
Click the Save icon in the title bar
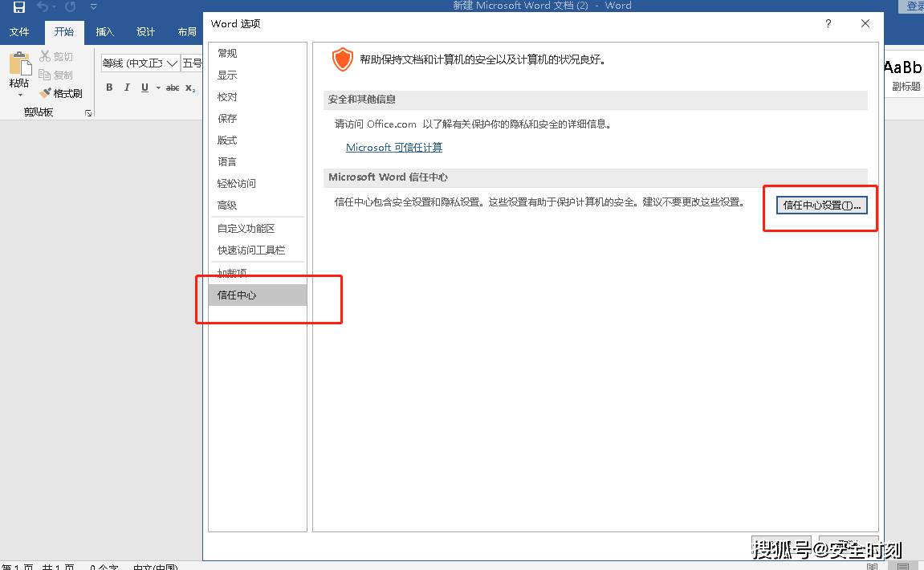pyautogui.click(x=18, y=7)
